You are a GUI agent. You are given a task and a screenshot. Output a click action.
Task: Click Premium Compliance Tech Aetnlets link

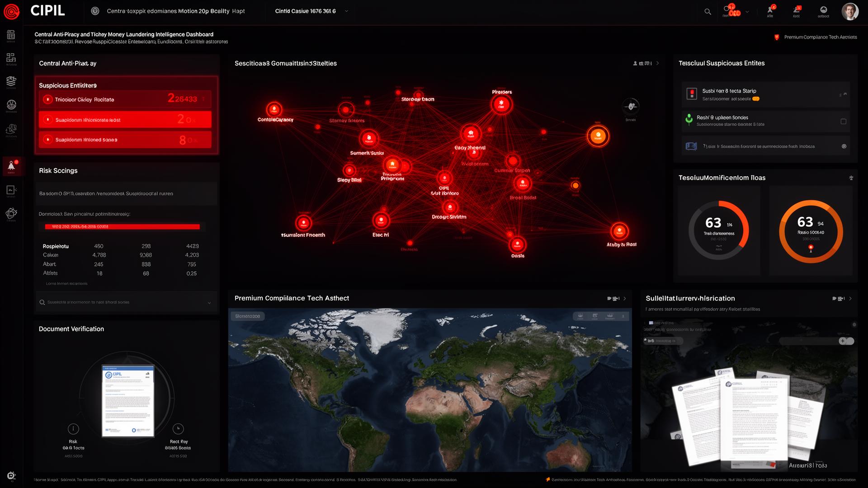(x=820, y=37)
